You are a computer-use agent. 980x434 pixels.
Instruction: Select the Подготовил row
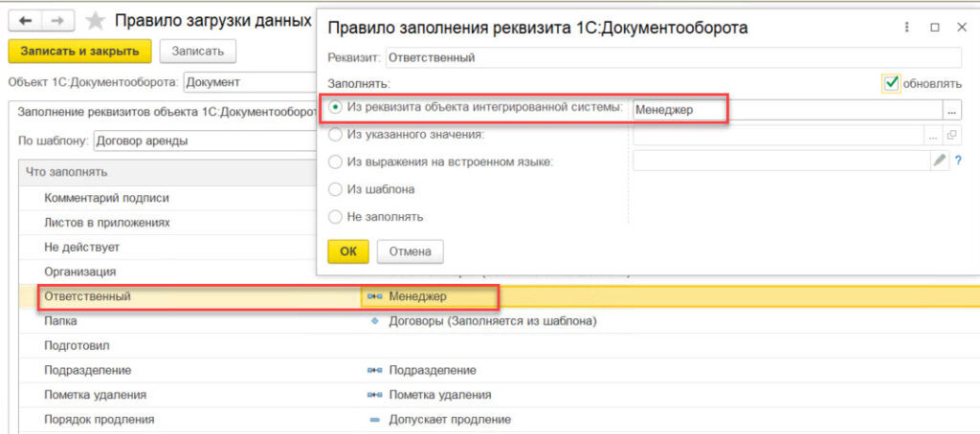(500, 345)
